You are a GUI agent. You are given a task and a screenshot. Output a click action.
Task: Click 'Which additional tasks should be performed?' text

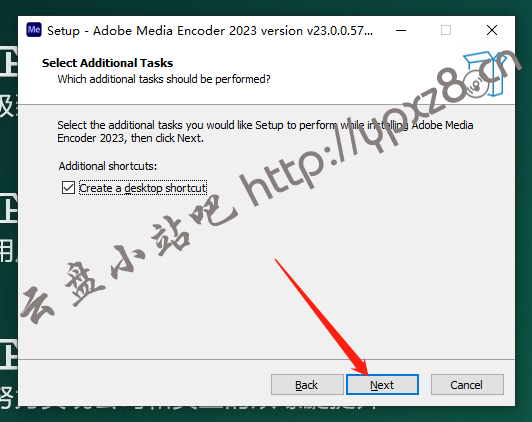click(164, 79)
